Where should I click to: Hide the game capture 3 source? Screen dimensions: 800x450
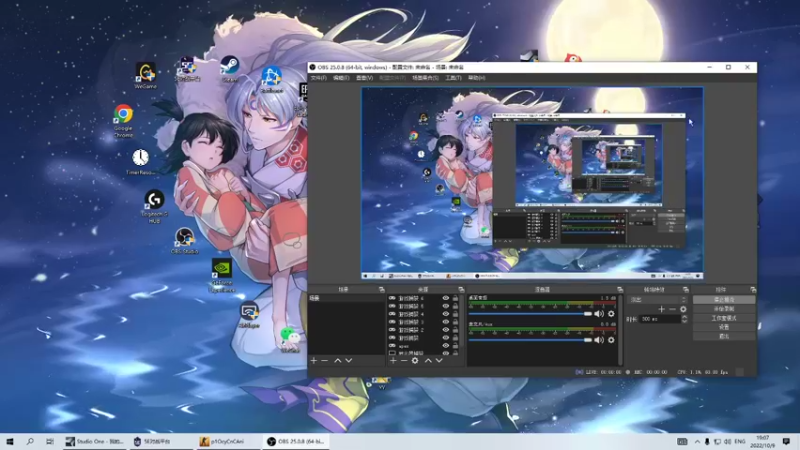coord(445,322)
